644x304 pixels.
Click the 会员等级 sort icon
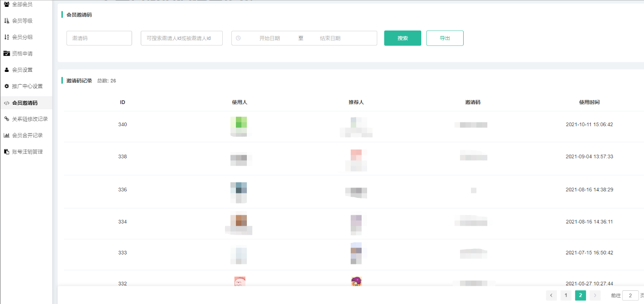tap(7, 21)
